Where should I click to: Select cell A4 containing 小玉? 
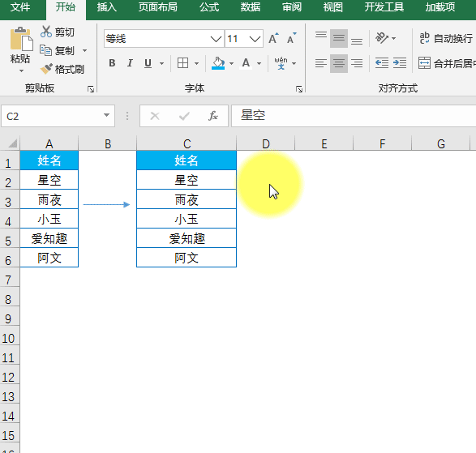point(49,219)
